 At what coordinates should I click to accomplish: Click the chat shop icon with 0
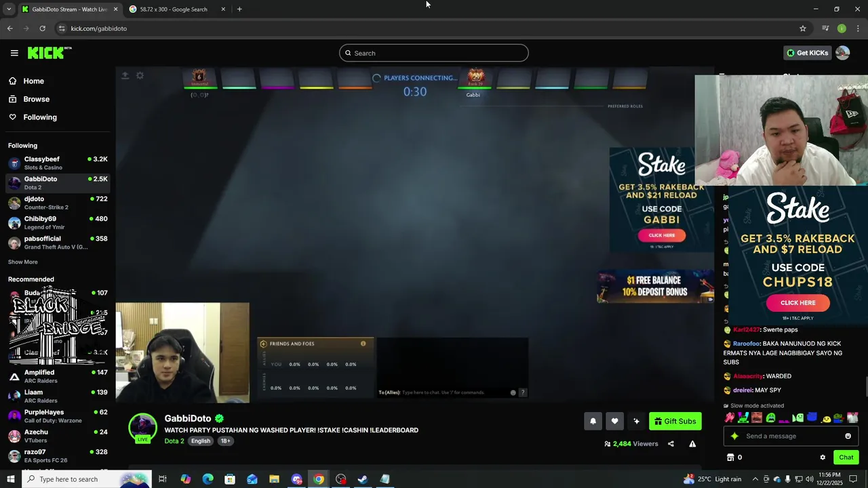[x=734, y=457]
